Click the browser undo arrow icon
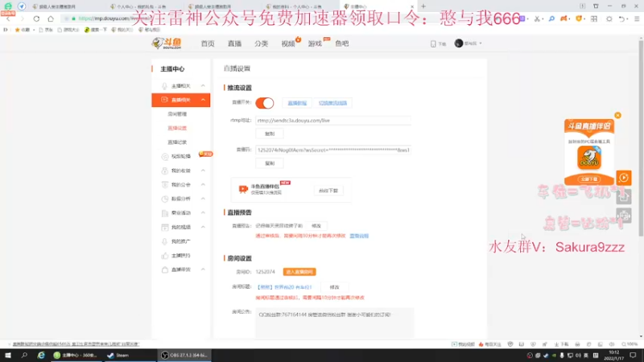 click(x=621, y=19)
